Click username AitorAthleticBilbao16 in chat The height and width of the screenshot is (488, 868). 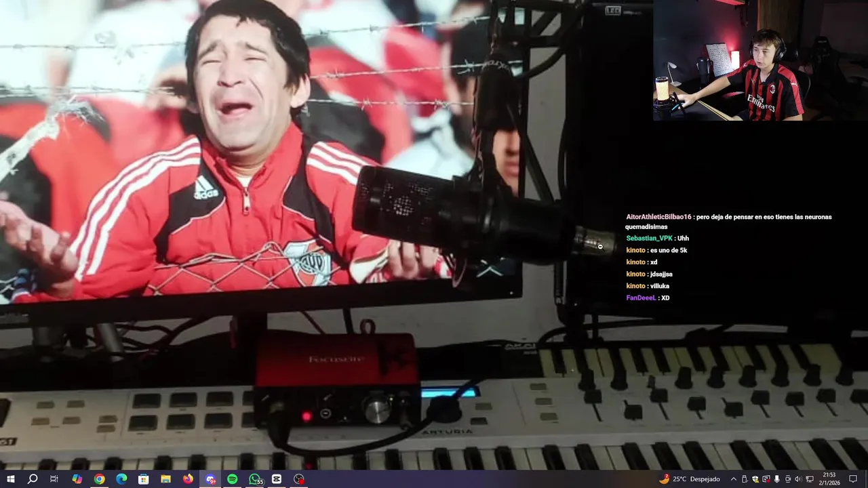pyautogui.click(x=658, y=217)
